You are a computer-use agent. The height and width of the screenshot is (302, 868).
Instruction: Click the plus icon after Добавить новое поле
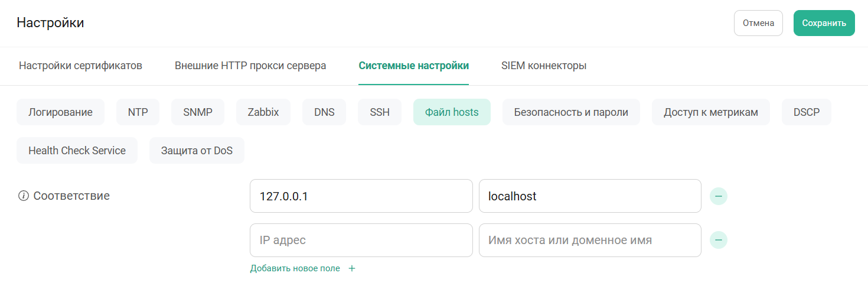point(352,268)
